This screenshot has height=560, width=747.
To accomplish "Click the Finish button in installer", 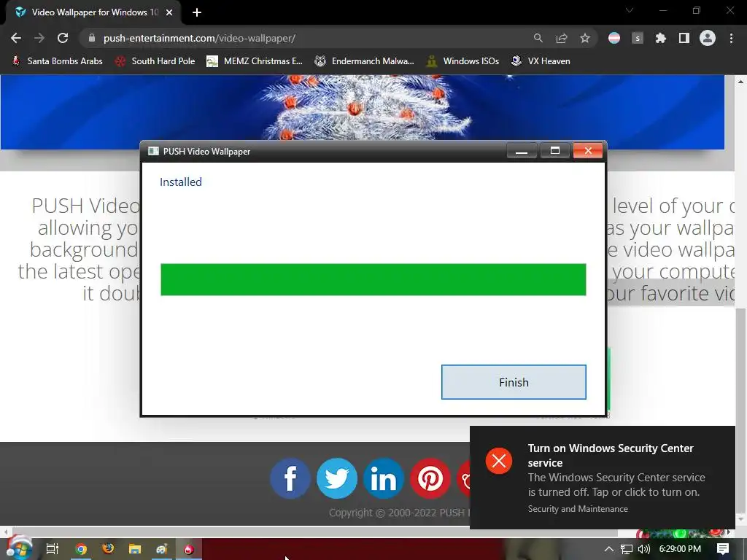I will pos(514,382).
